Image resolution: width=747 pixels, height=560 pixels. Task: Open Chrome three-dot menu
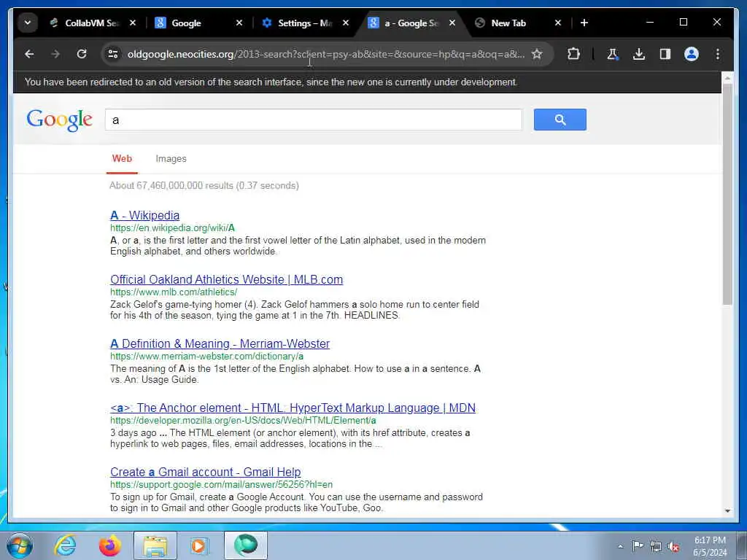tap(718, 54)
